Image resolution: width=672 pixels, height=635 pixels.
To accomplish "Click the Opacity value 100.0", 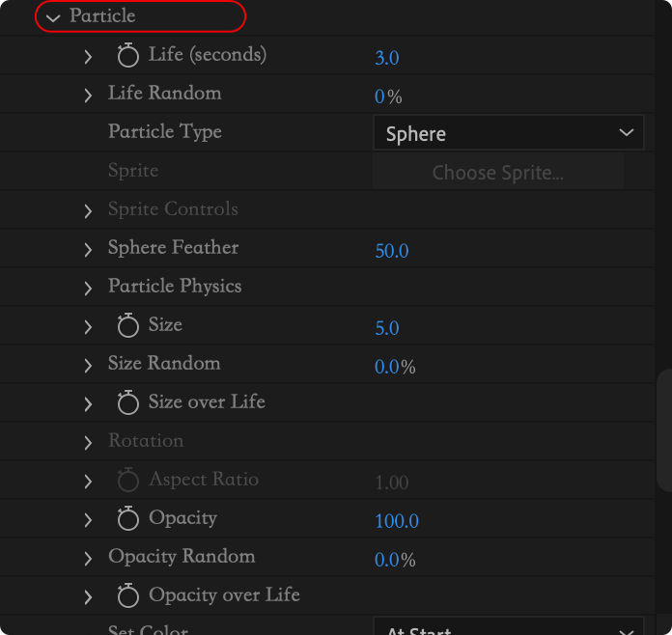I will [397, 520].
